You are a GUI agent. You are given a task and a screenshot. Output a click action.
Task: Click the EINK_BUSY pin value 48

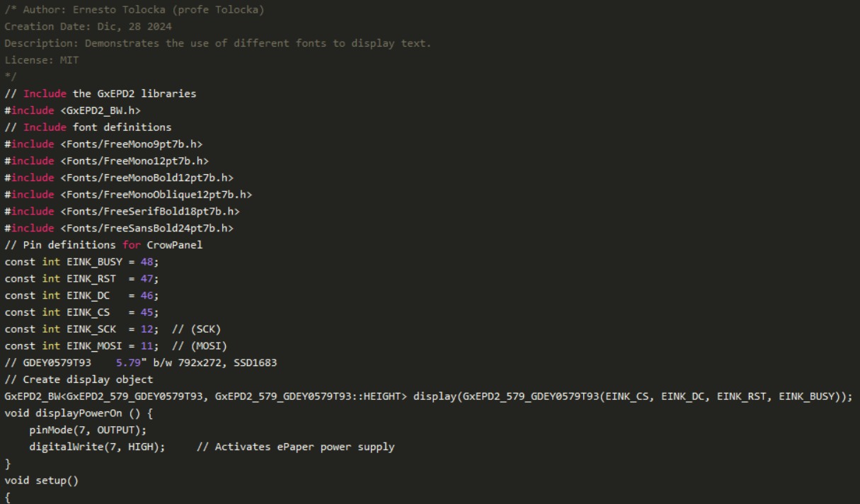click(x=147, y=262)
